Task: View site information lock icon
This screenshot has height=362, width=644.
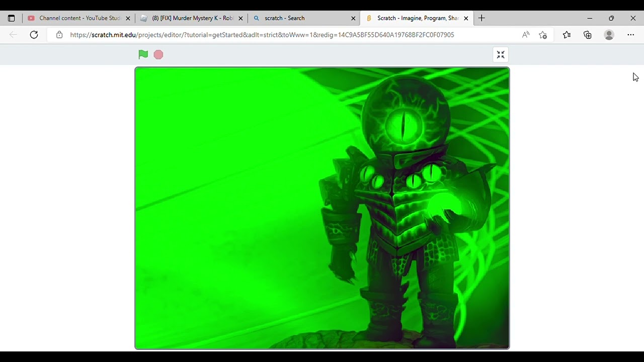Action: [x=59, y=35]
